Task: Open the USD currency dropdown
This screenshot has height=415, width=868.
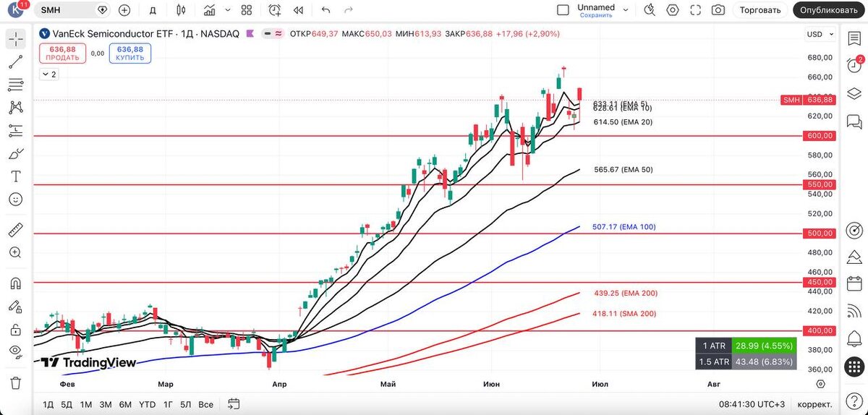Action: [x=819, y=35]
